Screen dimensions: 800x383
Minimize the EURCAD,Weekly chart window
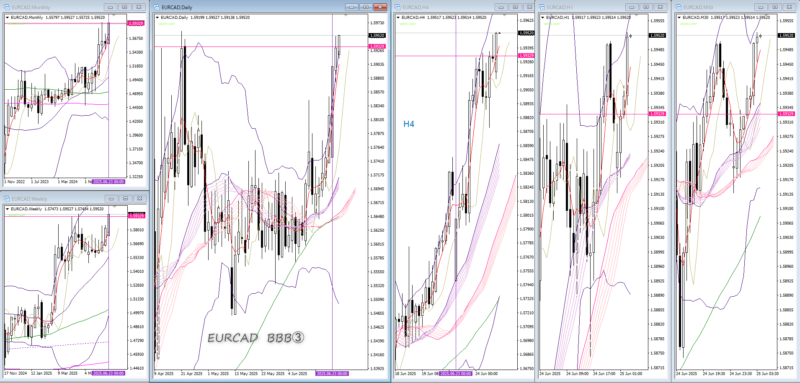(111, 198)
